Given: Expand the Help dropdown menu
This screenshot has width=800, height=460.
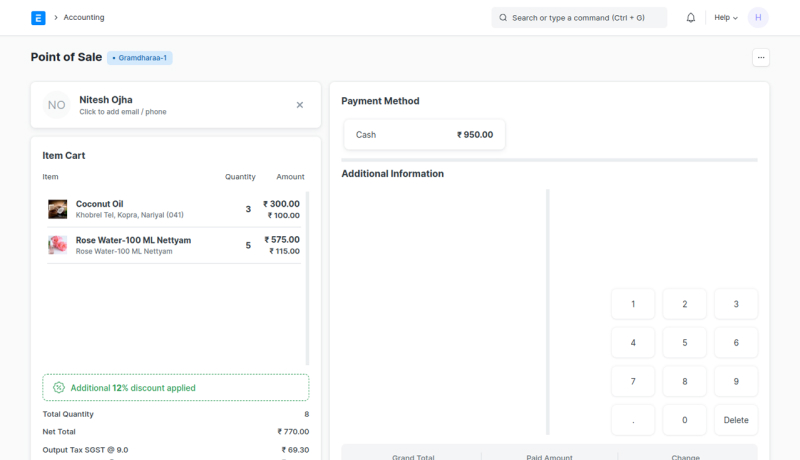Looking at the screenshot, I should 725,17.
